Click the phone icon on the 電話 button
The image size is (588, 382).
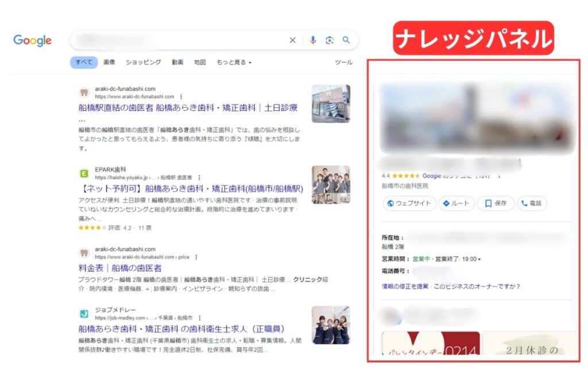[x=524, y=203]
